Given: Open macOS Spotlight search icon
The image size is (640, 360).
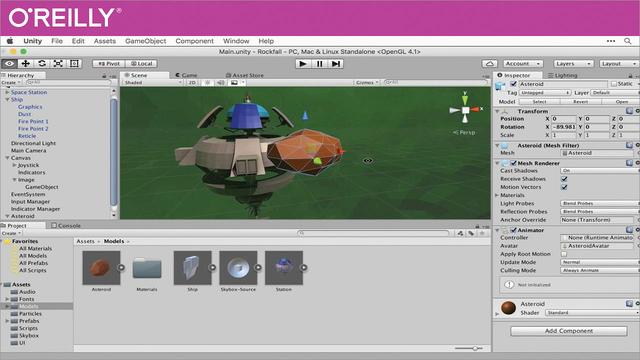Looking at the screenshot, I should 628,41.
